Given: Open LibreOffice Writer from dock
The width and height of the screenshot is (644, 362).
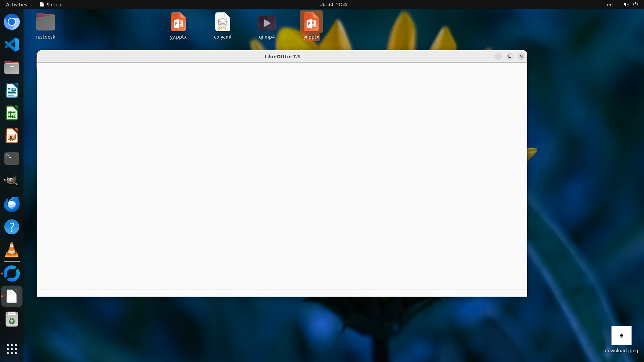Looking at the screenshot, I should point(12,90).
